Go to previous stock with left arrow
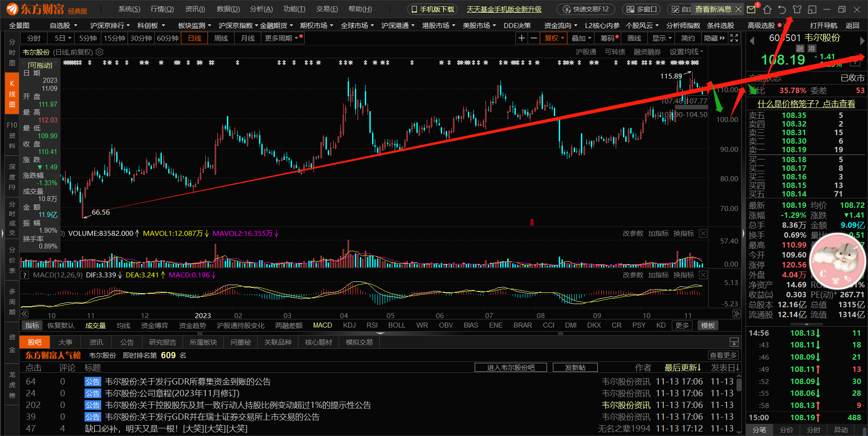Viewport: 868px width, 436px height. pos(752,41)
